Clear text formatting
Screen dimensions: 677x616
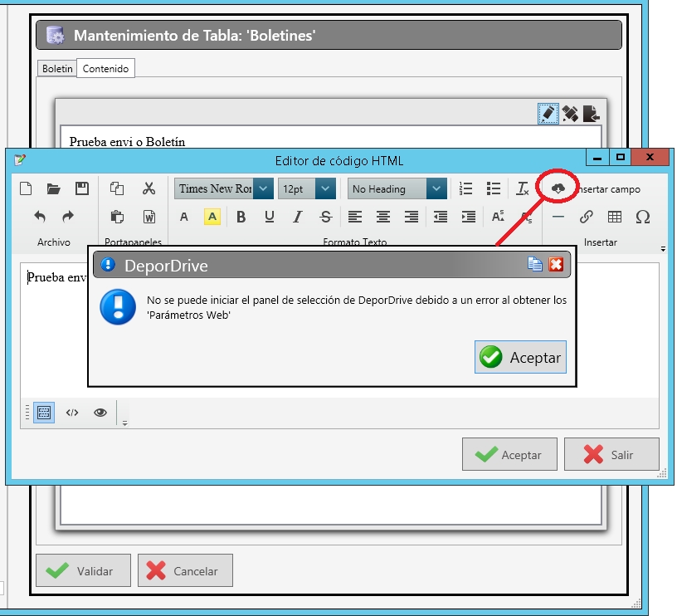click(x=523, y=188)
